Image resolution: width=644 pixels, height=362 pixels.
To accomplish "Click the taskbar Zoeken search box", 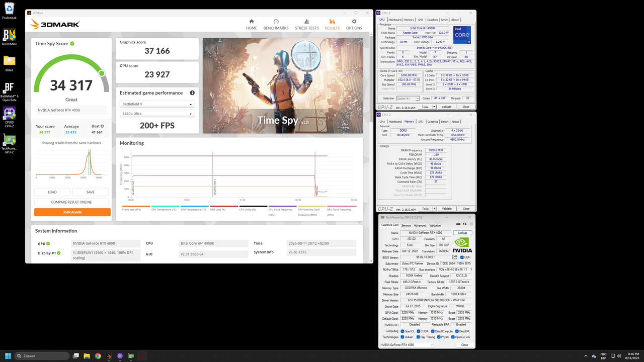I will coord(42,356).
